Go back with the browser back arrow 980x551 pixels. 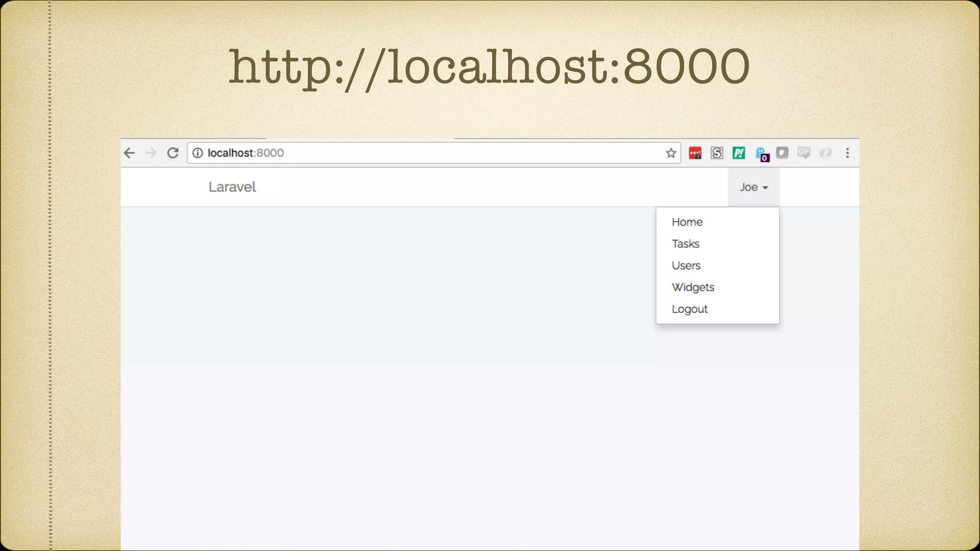[x=129, y=153]
